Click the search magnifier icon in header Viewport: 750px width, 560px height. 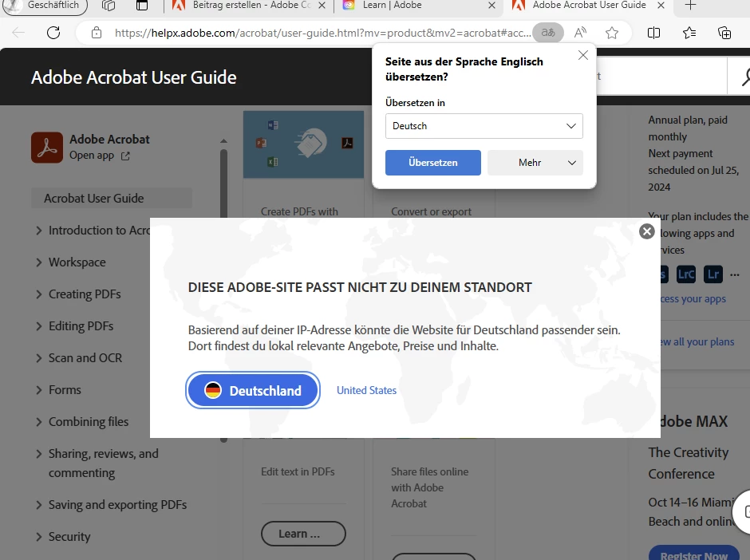[x=745, y=77]
